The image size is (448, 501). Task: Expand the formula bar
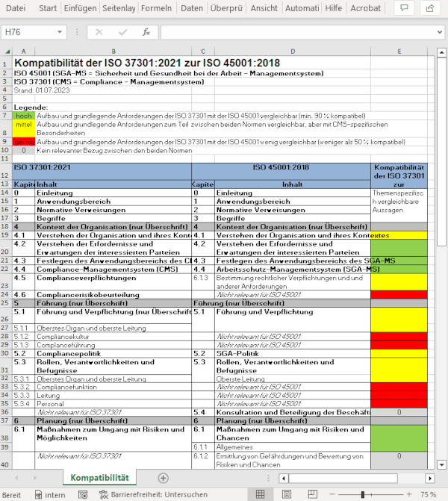click(x=439, y=33)
